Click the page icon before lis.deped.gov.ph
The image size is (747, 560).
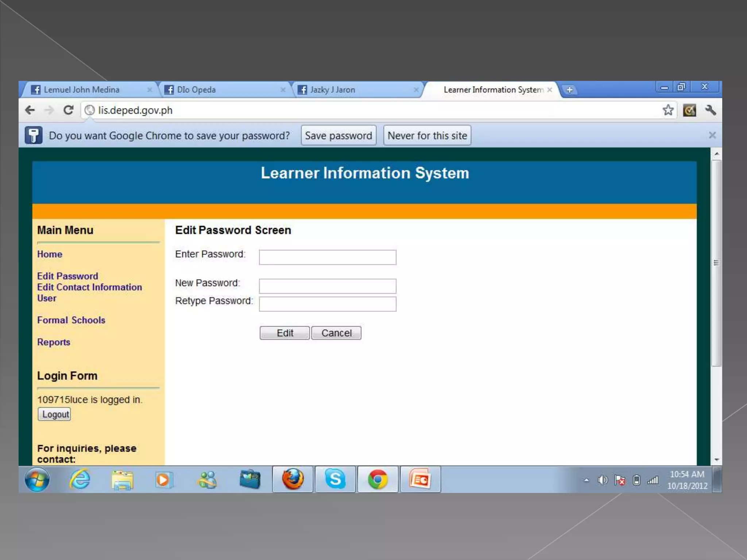(89, 110)
